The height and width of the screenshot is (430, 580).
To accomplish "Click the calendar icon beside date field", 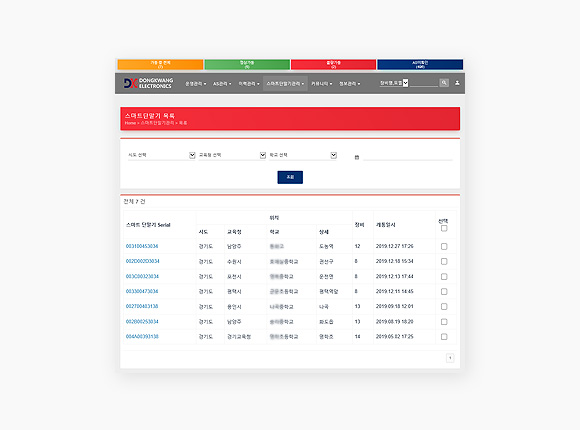I will click(357, 157).
